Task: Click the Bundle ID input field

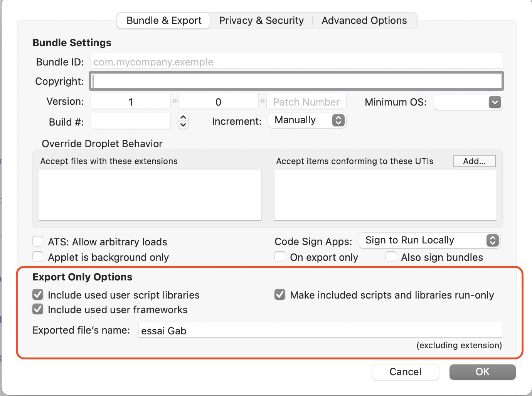Action: pyautogui.click(x=296, y=62)
